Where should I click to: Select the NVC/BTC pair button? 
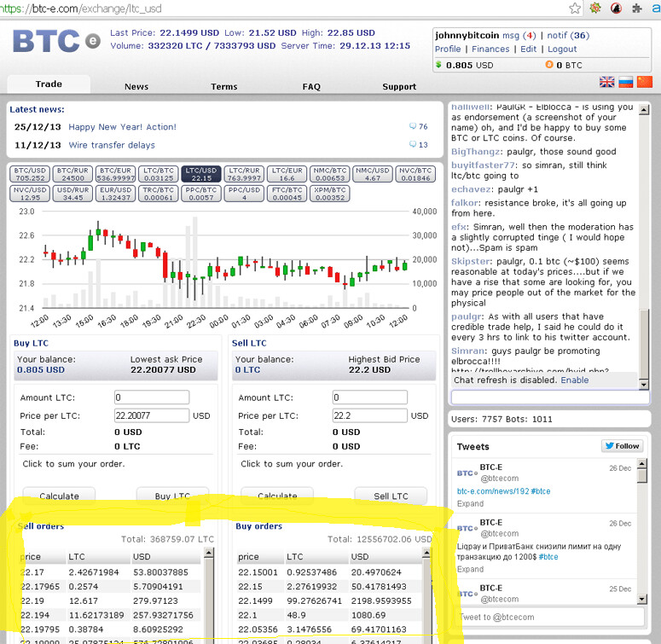pyautogui.click(x=415, y=174)
